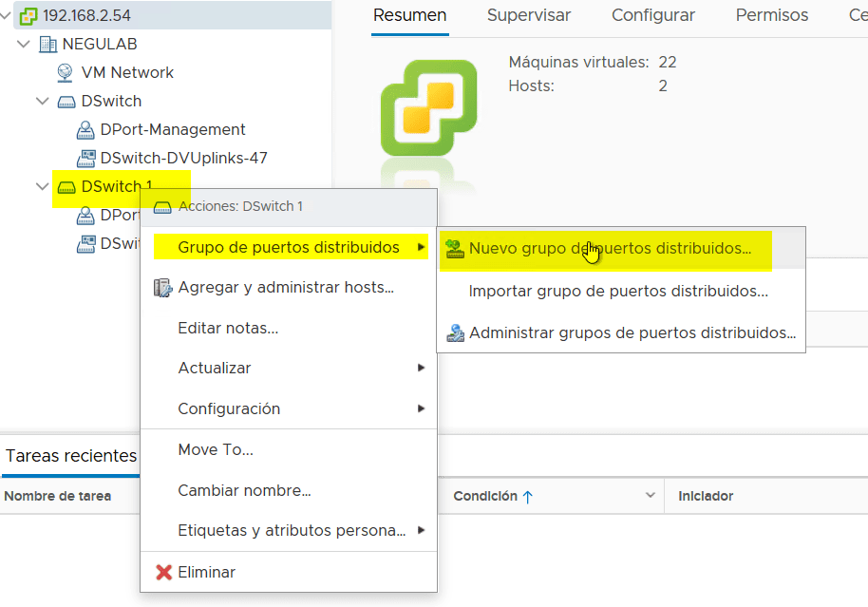
Task: Select the 192.168.2.54 host icon
Action: pyautogui.click(x=28, y=15)
